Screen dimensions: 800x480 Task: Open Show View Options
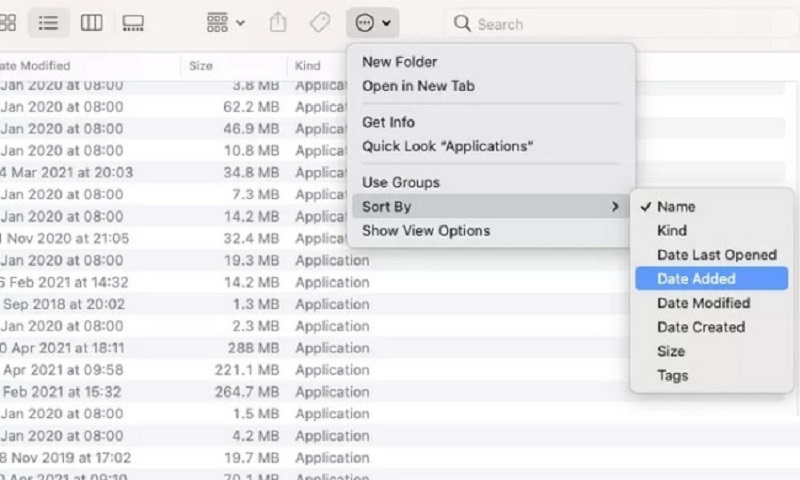pos(426,231)
